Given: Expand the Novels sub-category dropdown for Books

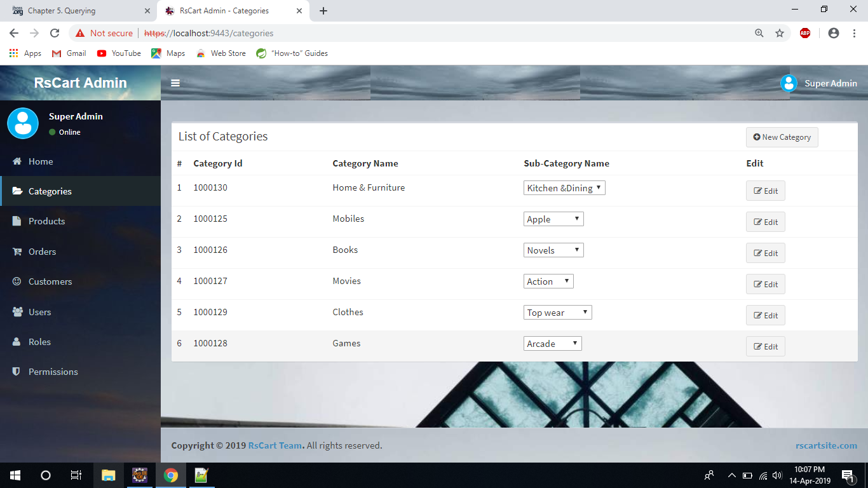Looking at the screenshot, I should [x=553, y=250].
